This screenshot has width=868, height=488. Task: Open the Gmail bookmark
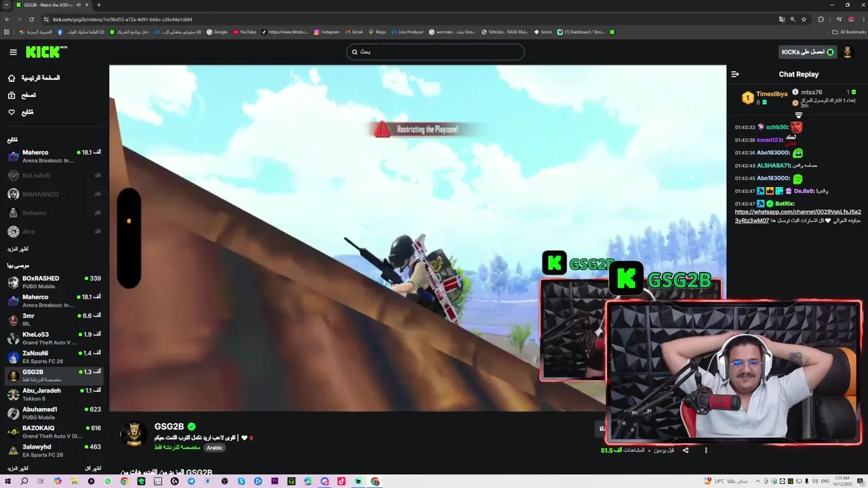point(353,32)
